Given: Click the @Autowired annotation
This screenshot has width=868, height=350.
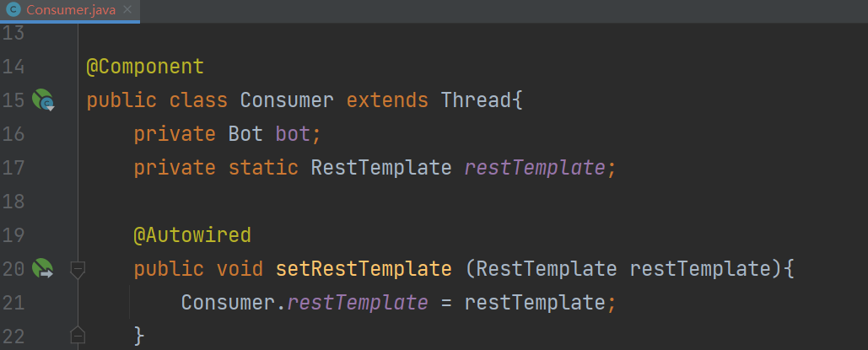Looking at the screenshot, I should (192, 235).
